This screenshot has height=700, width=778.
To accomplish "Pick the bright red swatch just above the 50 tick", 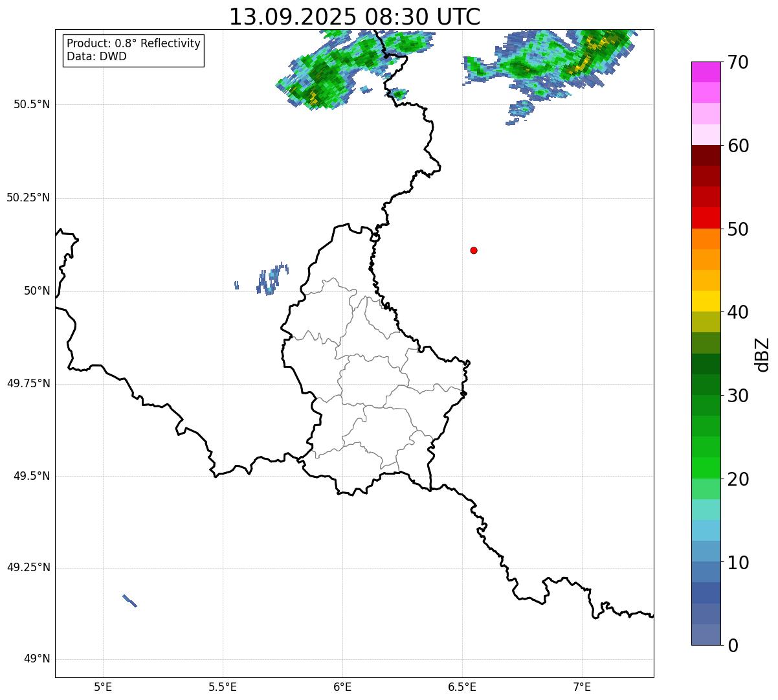I will [706, 218].
